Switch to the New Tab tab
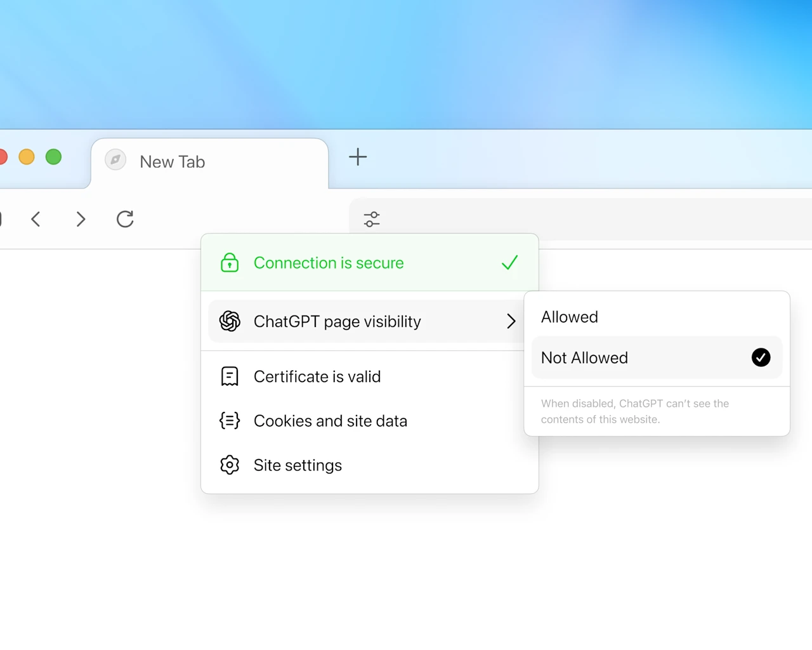The width and height of the screenshot is (812, 650). [209, 162]
